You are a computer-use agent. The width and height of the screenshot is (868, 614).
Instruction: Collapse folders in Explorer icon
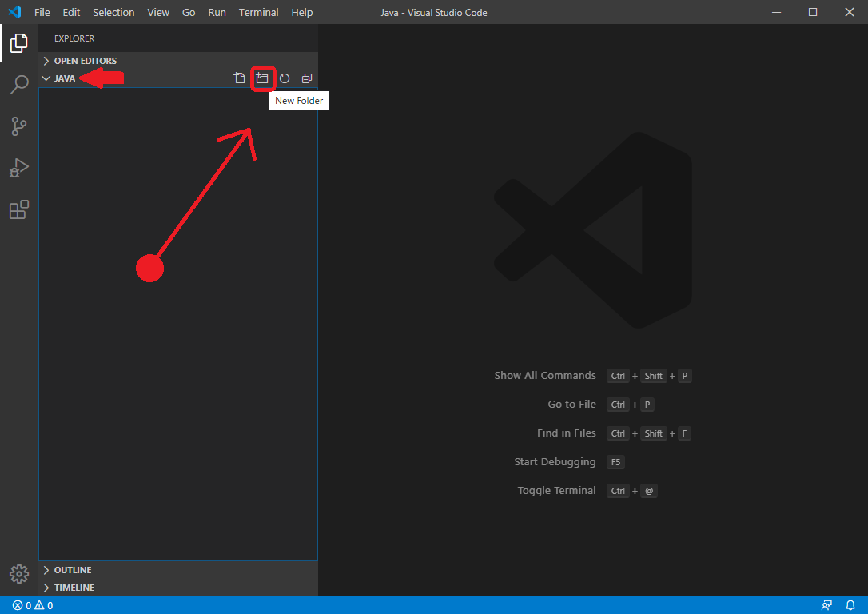click(307, 78)
